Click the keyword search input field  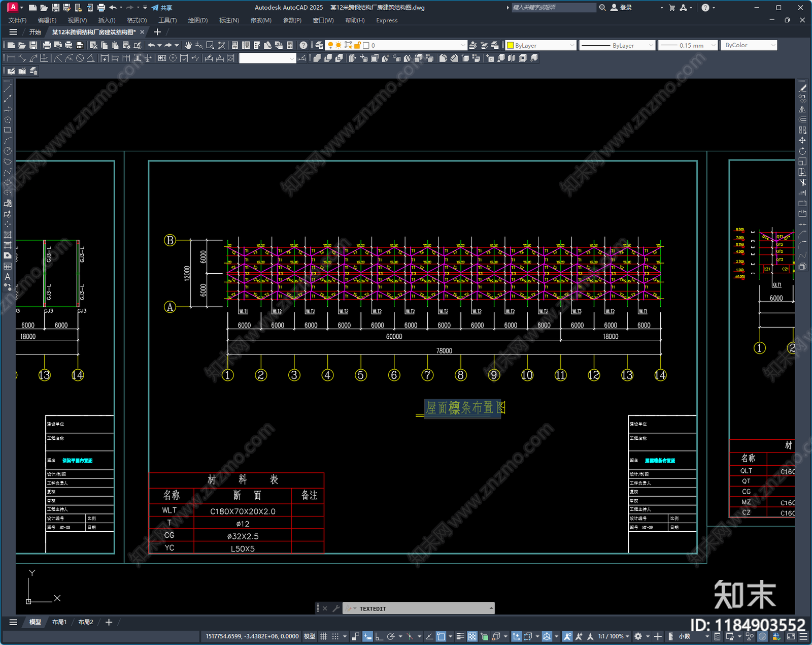554,8
